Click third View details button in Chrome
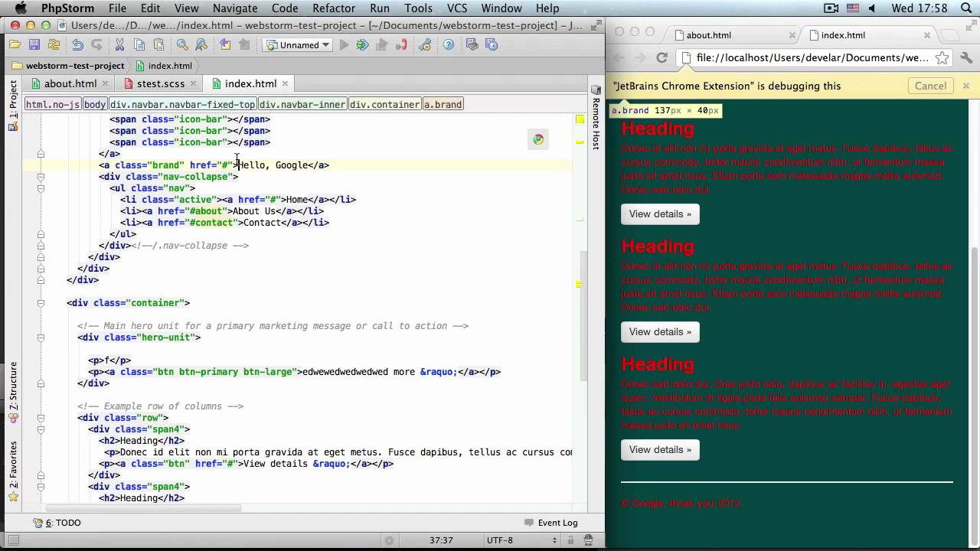 click(660, 449)
